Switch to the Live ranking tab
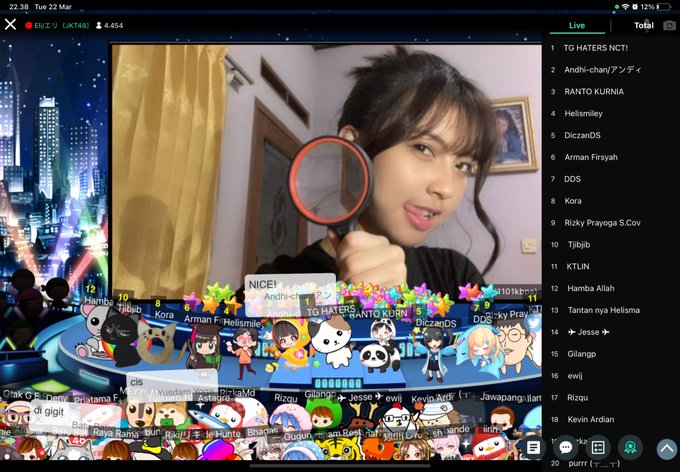This screenshot has width=680, height=472. [x=577, y=26]
